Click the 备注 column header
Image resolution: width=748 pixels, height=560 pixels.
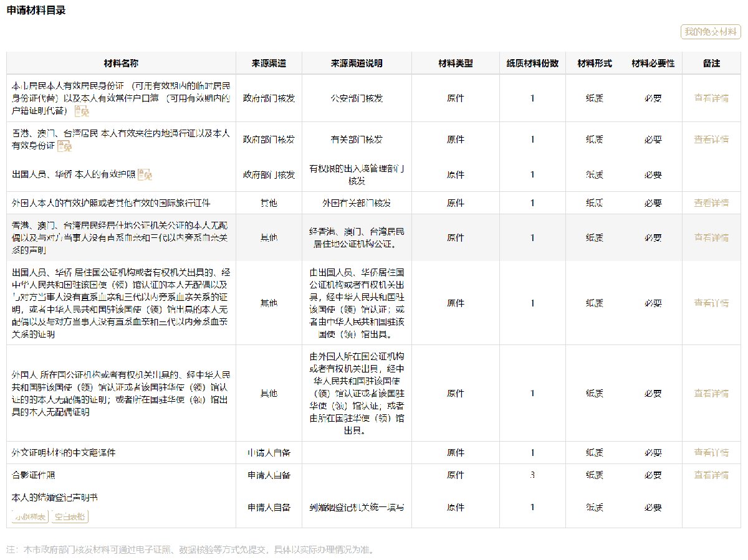(x=711, y=64)
